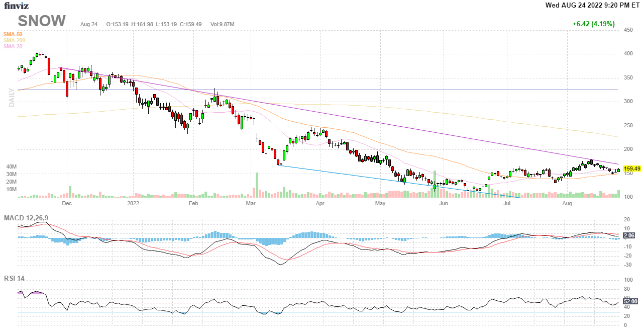This screenshot has height=333, width=644.
Task: Click the Aug label on time axis
Action: tap(567, 204)
